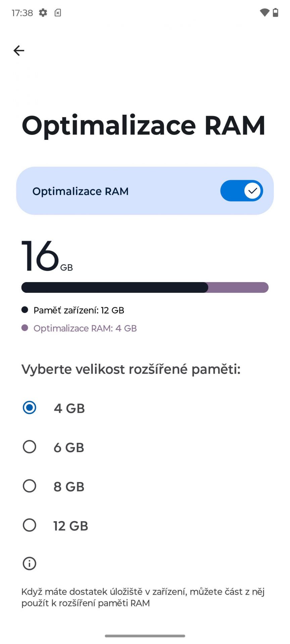The image size is (290, 644).
Task: Select the 6 GB radio button
Action: pos(30,447)
